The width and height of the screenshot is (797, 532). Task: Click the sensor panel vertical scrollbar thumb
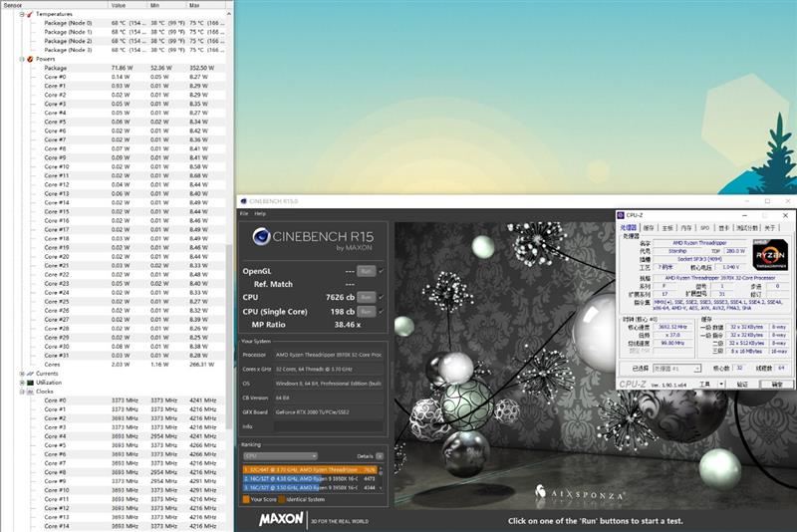(229, 336)
